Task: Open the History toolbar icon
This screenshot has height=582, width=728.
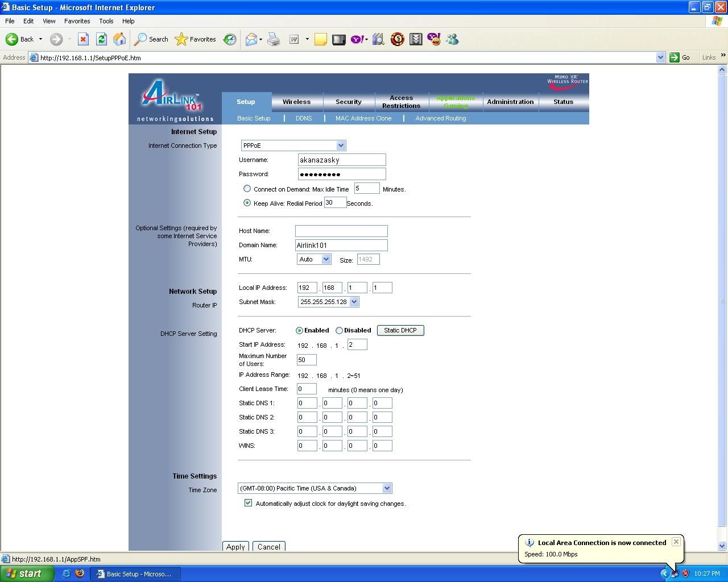Action: (x=230, y=39)
